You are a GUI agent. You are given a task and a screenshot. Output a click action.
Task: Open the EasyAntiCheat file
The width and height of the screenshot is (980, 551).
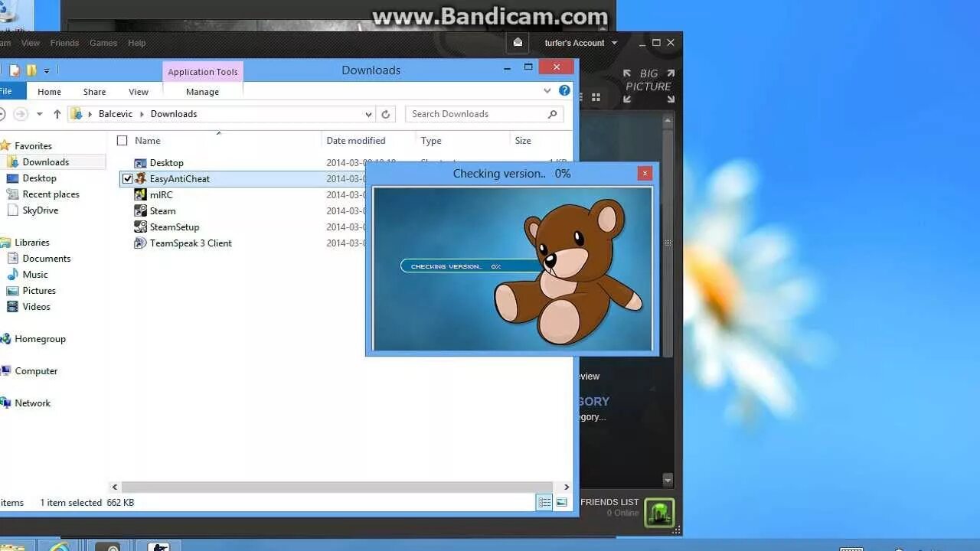179,178
